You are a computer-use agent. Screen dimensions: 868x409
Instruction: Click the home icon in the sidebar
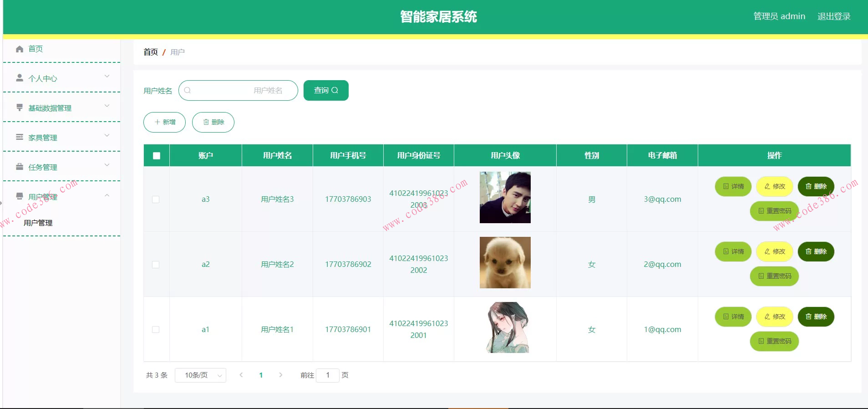(x=20, y=49)
